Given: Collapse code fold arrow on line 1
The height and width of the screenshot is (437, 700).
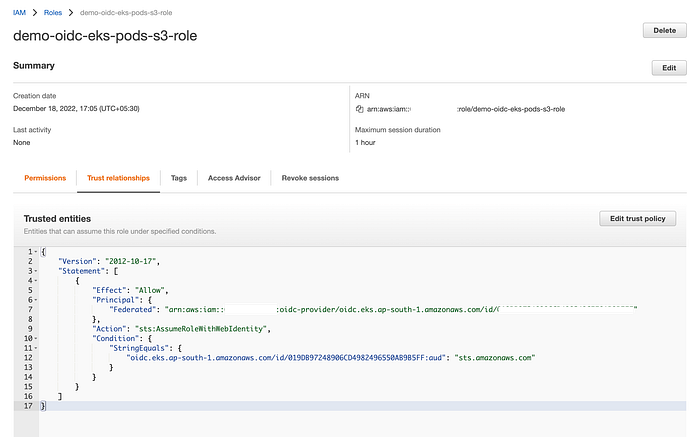Looking at the screenshot, I should tap(36, 252).
